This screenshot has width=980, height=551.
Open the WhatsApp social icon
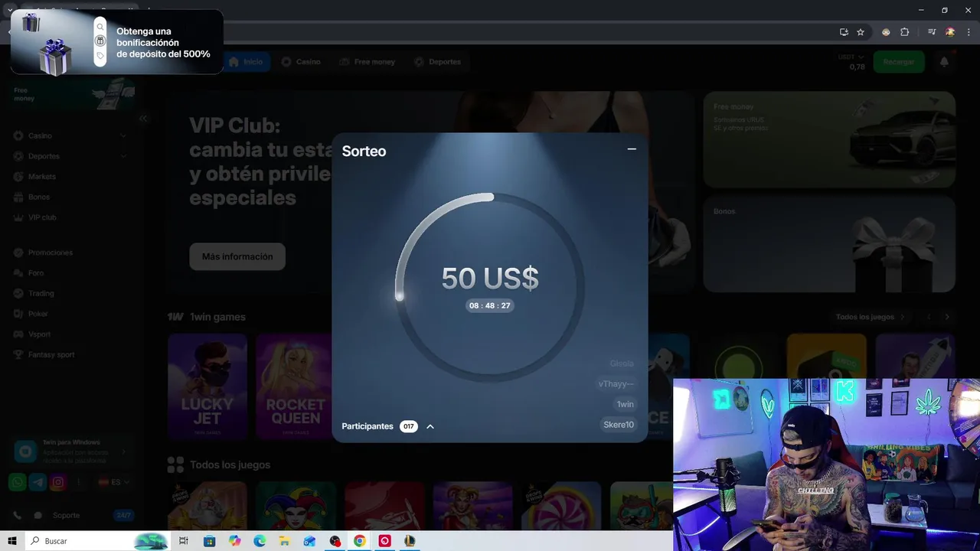pos(17,482)
